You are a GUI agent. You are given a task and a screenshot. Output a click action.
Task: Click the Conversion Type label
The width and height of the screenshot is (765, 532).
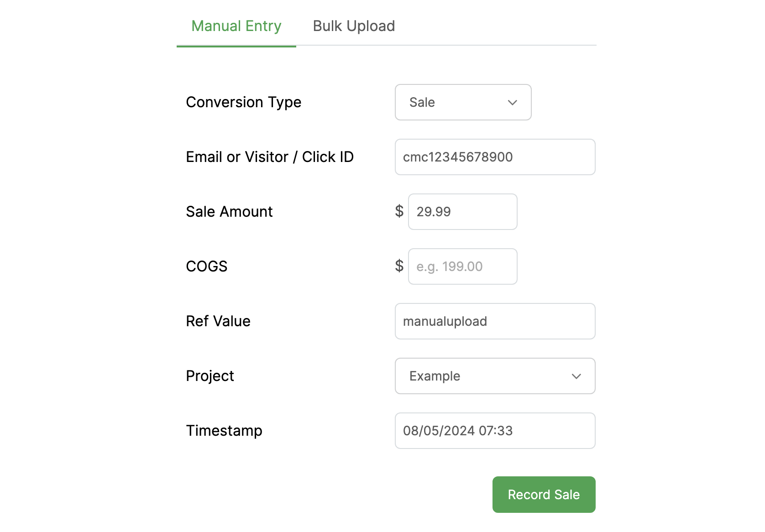pyautogui.click(x=243, y=102)
